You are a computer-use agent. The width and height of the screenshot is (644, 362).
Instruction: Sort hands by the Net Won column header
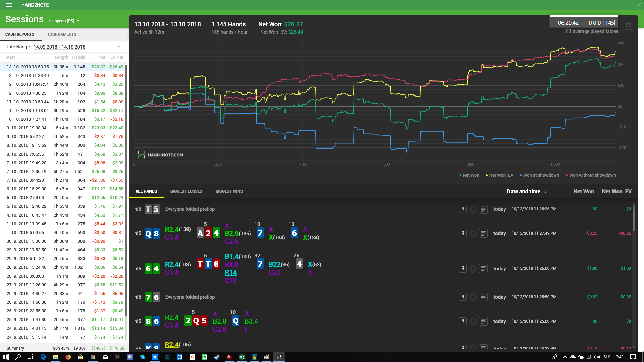(584, 191)
